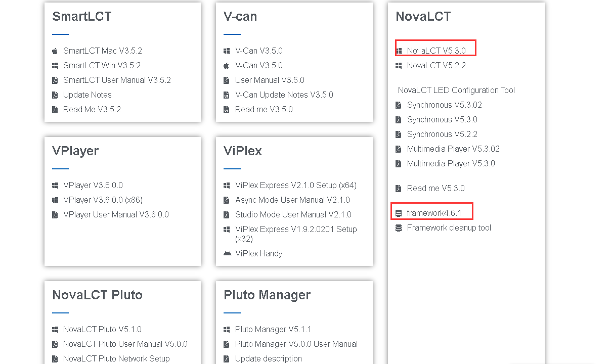Download Pluto Manager V5.1.1

[273, 330]
